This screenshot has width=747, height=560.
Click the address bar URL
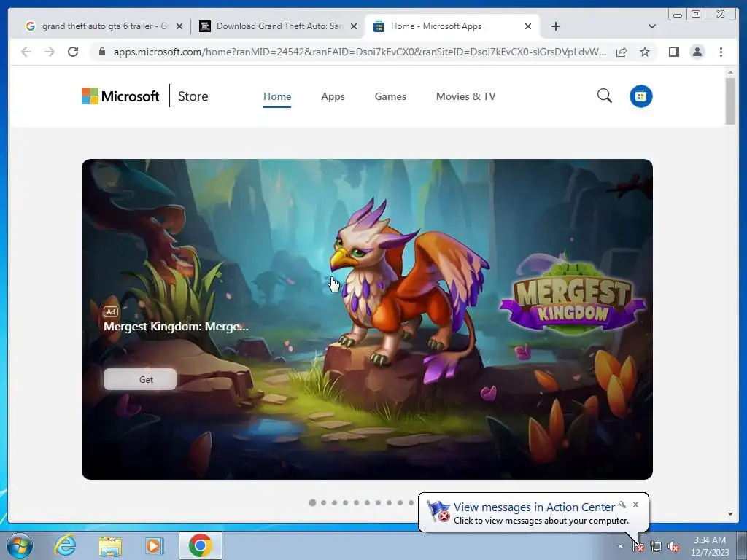(360, 52)
